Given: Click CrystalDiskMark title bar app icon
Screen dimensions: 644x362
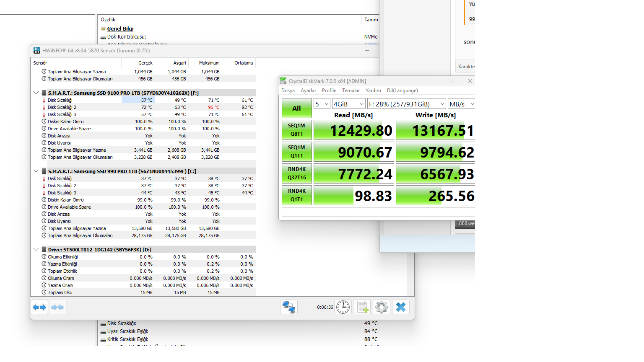Looking at the screenshot, I should tap(284, 81).
